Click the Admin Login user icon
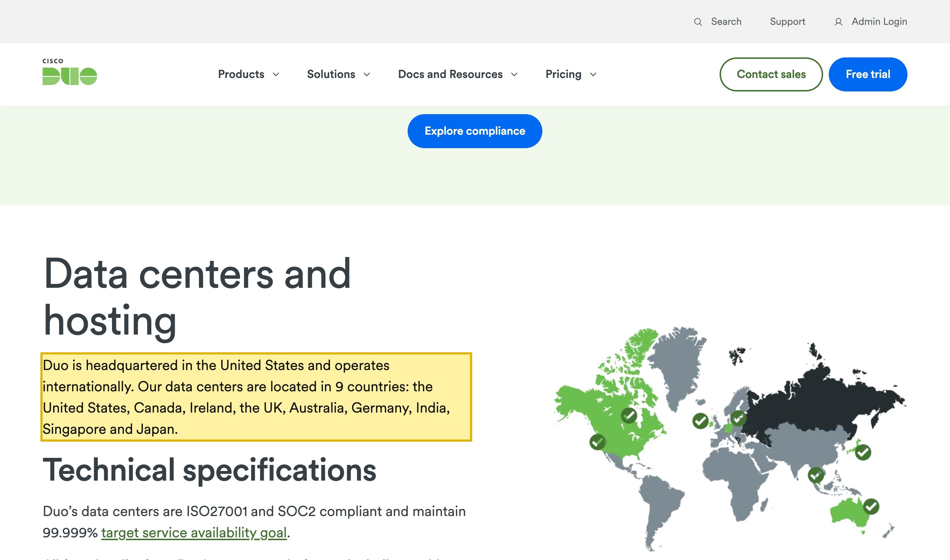This screenshot has width=950, height=560. (838, 22)
